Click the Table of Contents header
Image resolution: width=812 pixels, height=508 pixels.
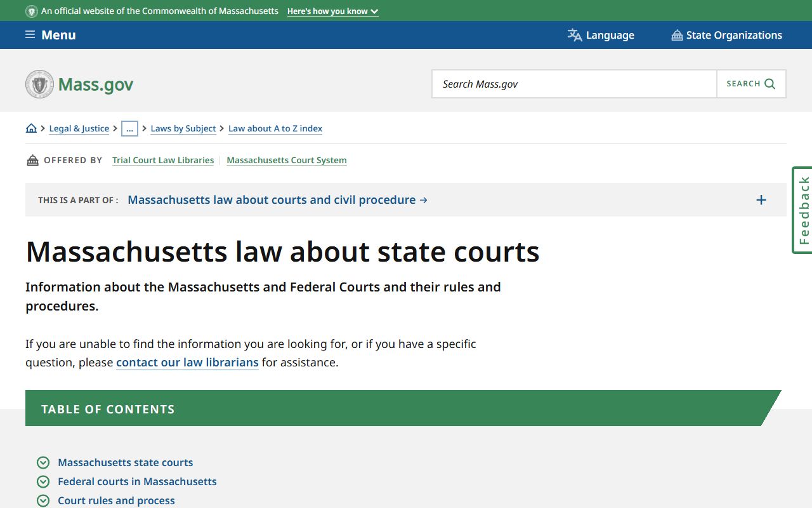point(403,408)
